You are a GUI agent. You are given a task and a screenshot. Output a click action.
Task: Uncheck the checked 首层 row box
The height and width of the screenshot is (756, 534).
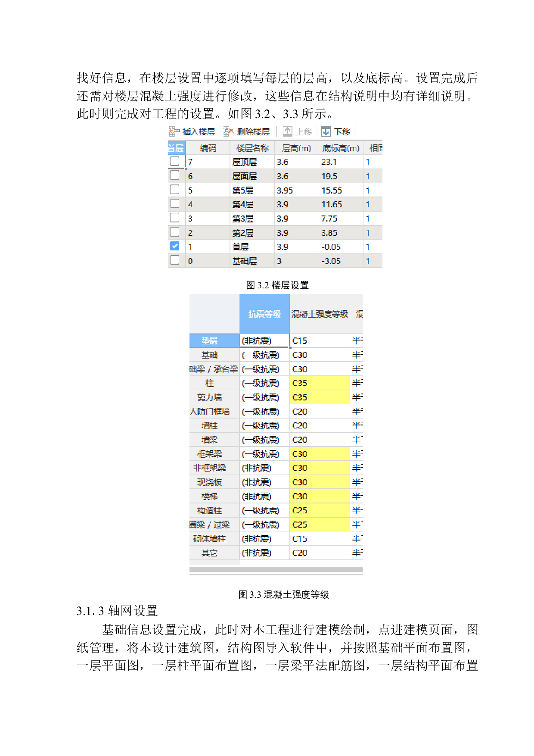click(174, 246)
